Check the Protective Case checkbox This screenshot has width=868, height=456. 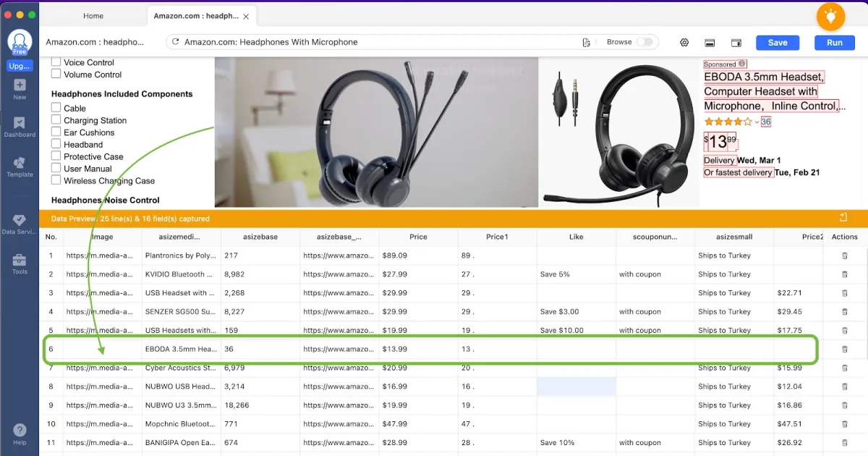56,156
